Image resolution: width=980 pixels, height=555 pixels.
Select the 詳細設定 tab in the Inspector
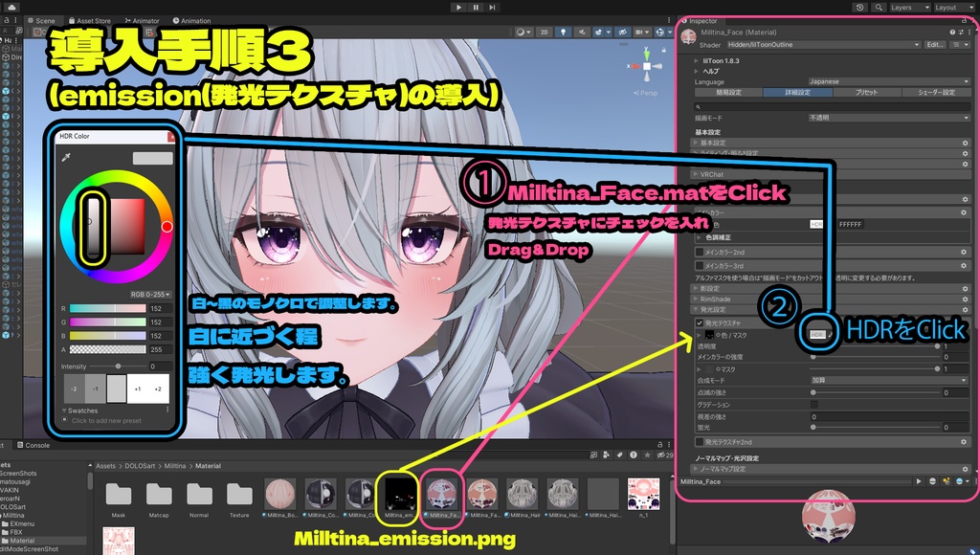pyautogui.click(x=798, y=92)
